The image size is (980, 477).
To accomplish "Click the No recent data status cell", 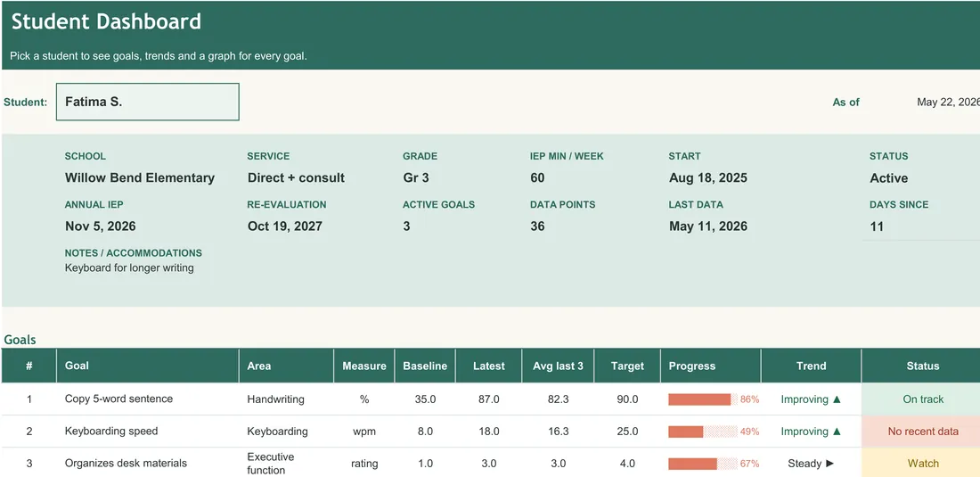I will tap(921, 432).
